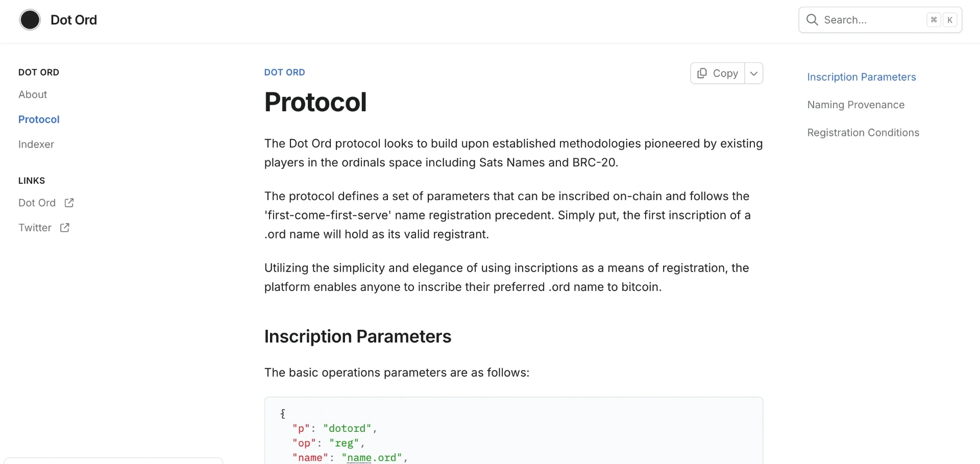The width and height of the screenshot is (980, 464).
Task: Click the Dot Ord circular logo icon
Action: 30,20
